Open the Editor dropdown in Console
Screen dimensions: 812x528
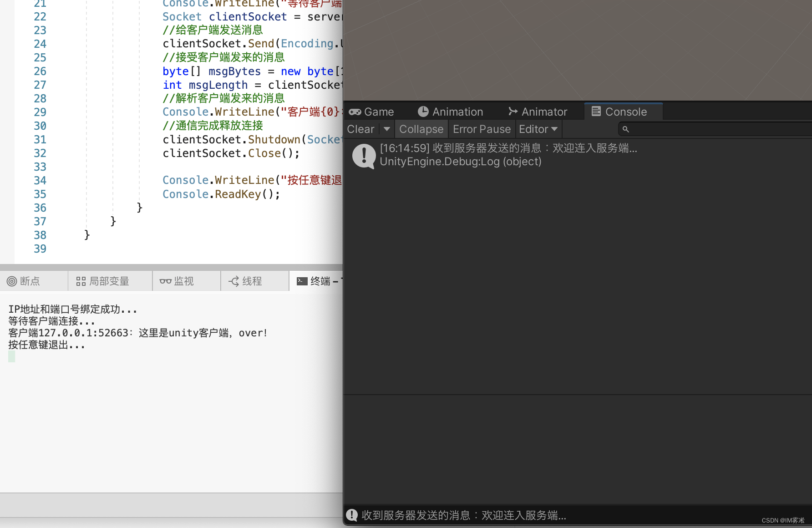click(538, 129)
